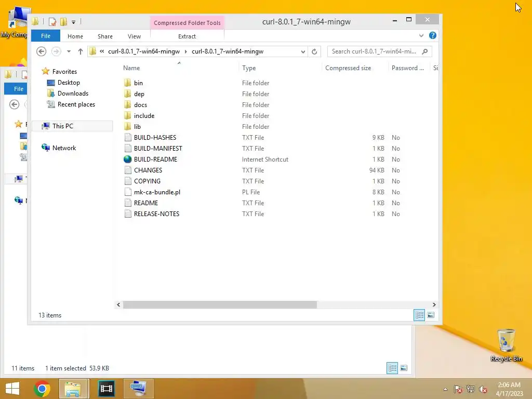This screenshot has width=532, height=399.
Task: Select the BUILD-MANIFEST file
Action: tap(153, 148)
